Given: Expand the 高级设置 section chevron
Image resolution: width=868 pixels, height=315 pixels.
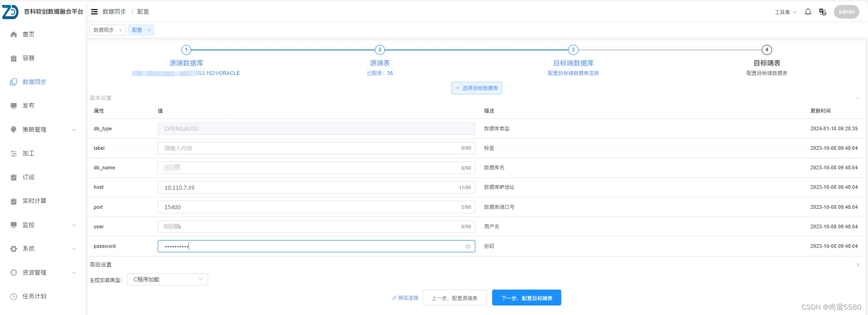Looking at the screenshot, I should tap(858, 265).
